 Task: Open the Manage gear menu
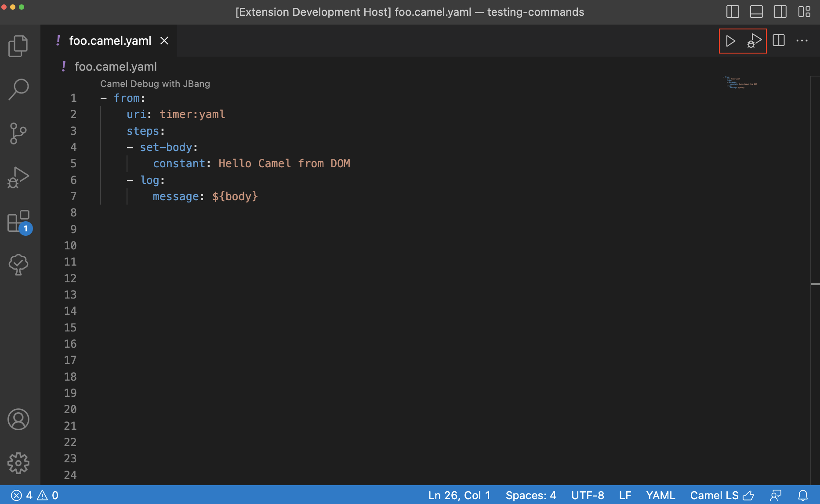pyautogui.click(x=18, y=463)
